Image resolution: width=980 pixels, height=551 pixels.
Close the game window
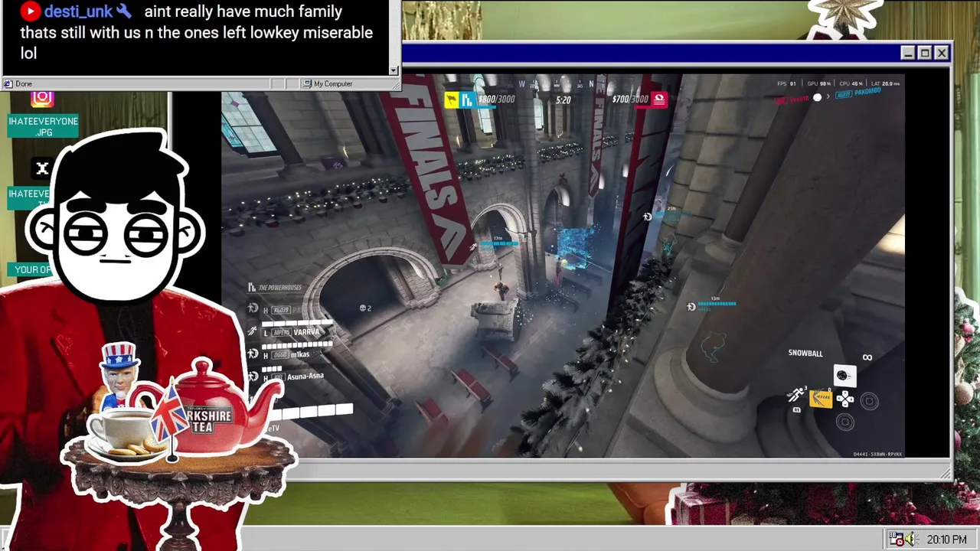point(942,53)
